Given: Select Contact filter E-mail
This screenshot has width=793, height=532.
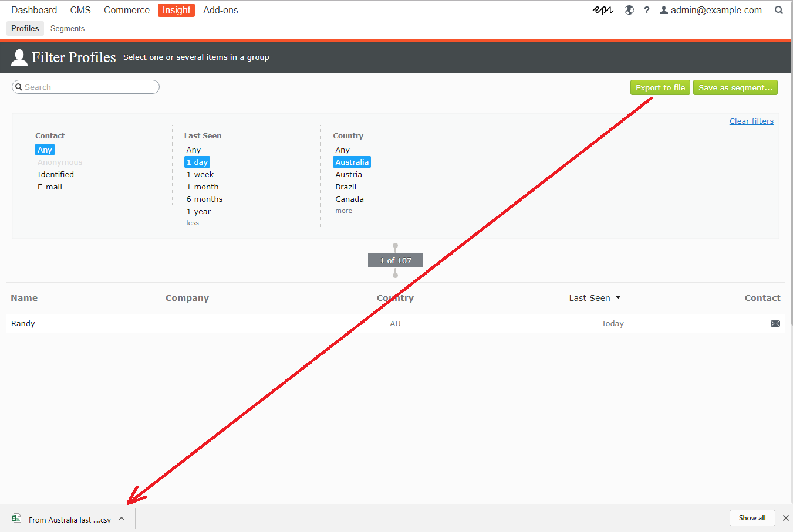Looking at the screenshot, I should [50, 187].
